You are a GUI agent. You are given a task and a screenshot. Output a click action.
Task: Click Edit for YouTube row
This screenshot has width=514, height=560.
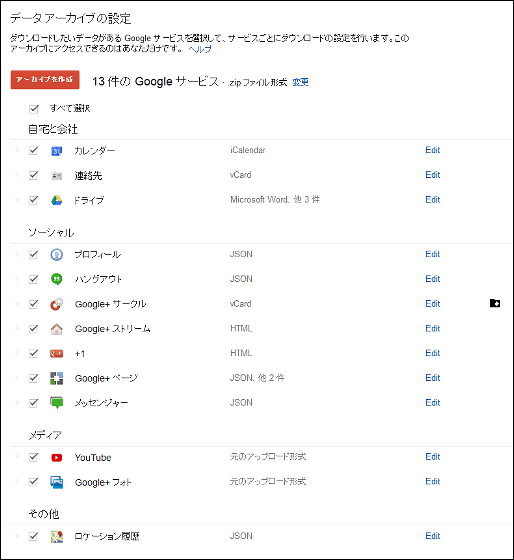(x=433, y=456)
